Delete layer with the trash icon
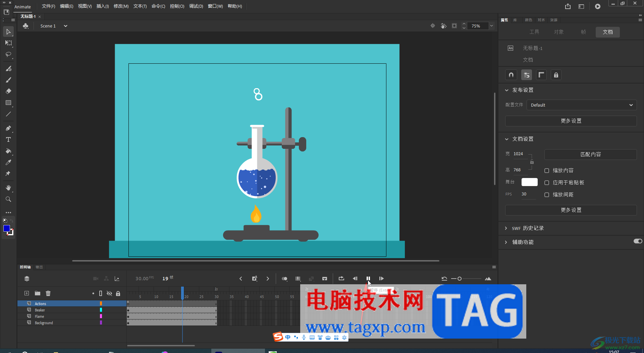Image resolution: width=644 pixels, height=353 pixels. [48, 293]
